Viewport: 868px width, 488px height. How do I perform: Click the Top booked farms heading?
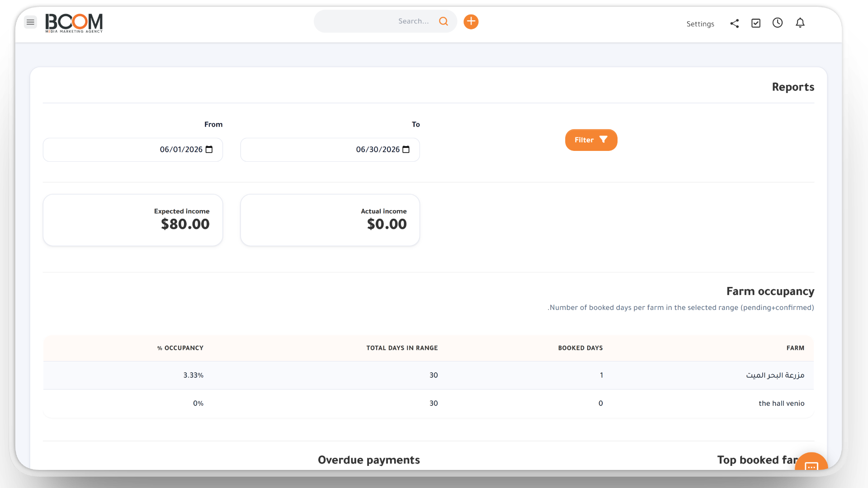[758, 460]
